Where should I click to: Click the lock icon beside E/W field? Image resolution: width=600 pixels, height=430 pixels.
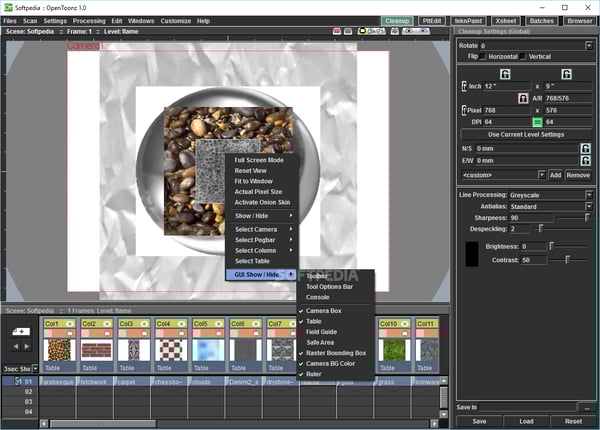(585, 160)
